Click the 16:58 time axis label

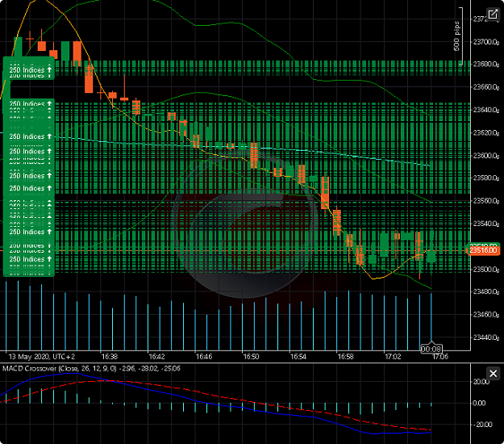pyautogui.click(x=345, y=357)
